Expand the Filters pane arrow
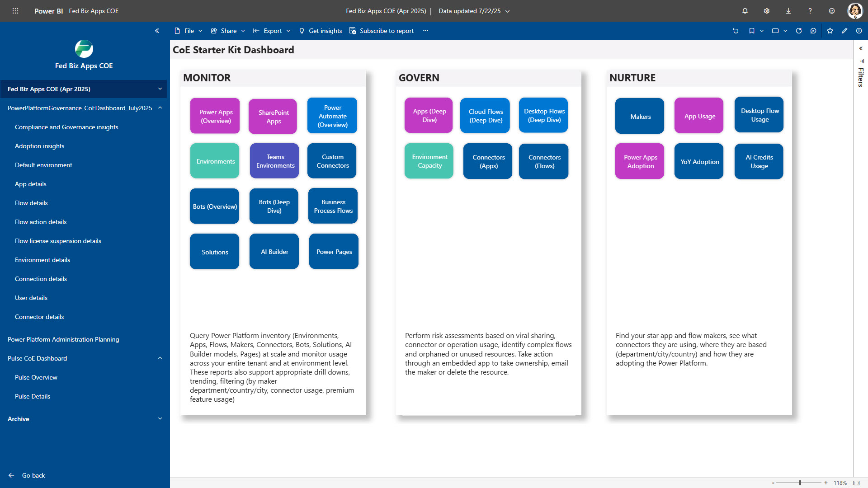This screenshot has width=868, height=488. [x=861, y=48]
